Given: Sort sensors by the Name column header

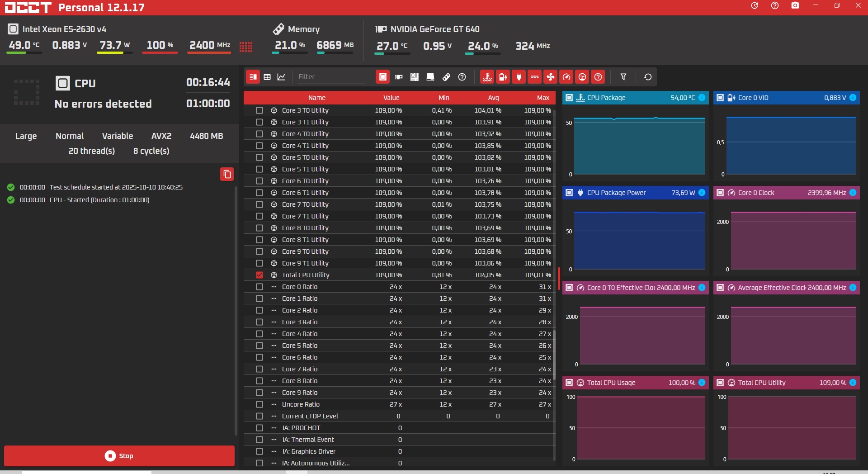Looking at the screenshot, I should point(316,98).
